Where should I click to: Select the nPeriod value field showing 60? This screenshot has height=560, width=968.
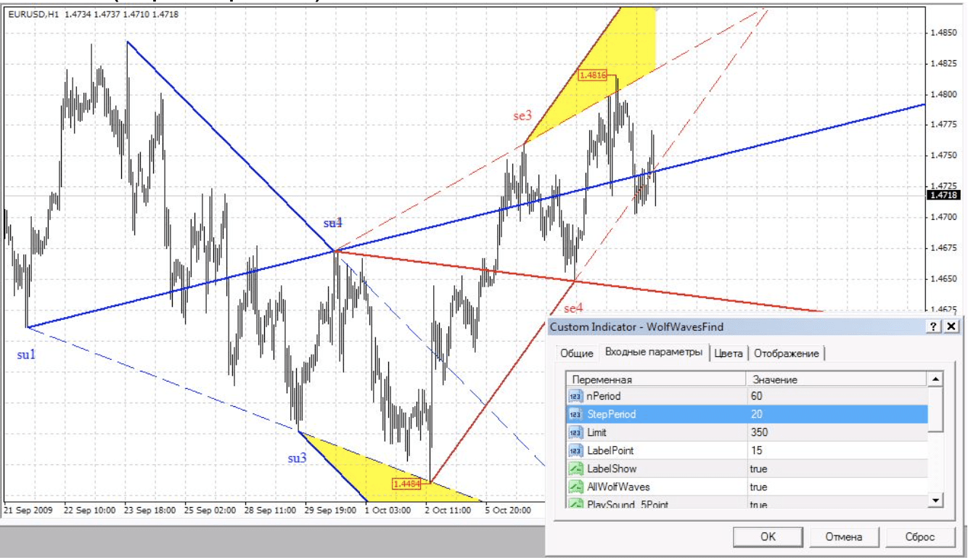[x=836, y=396]
